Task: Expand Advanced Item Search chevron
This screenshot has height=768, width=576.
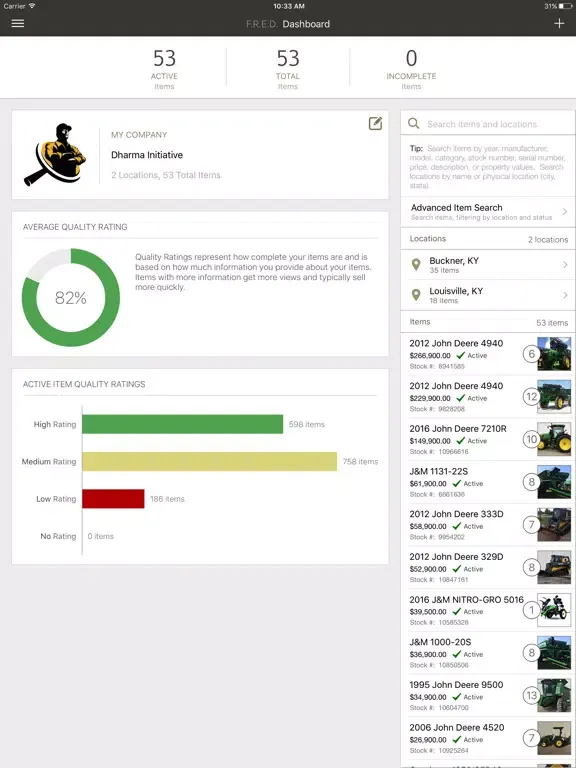Action: pos(565,212)
